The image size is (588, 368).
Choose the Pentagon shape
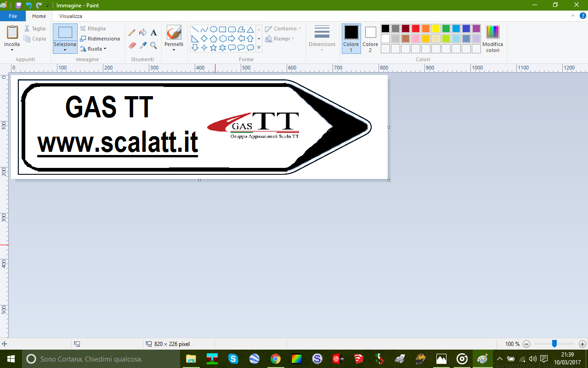pyautogui.click(x=213, y=39)
